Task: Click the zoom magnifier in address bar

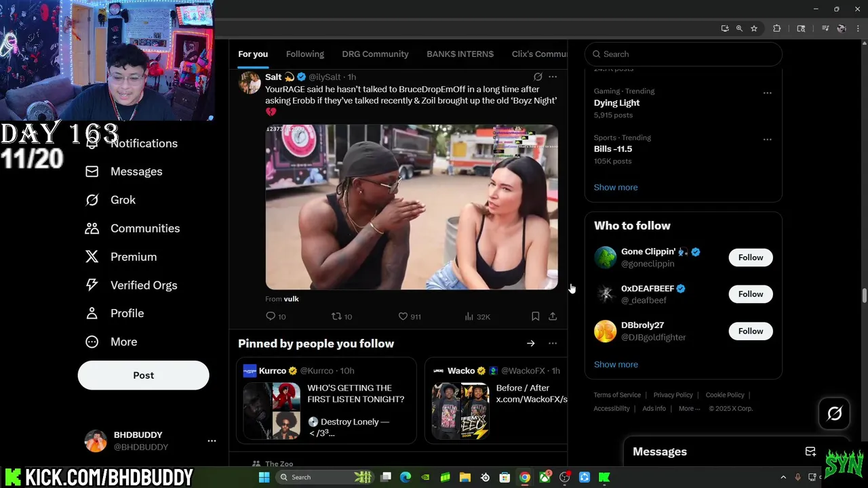Action: 739,28
